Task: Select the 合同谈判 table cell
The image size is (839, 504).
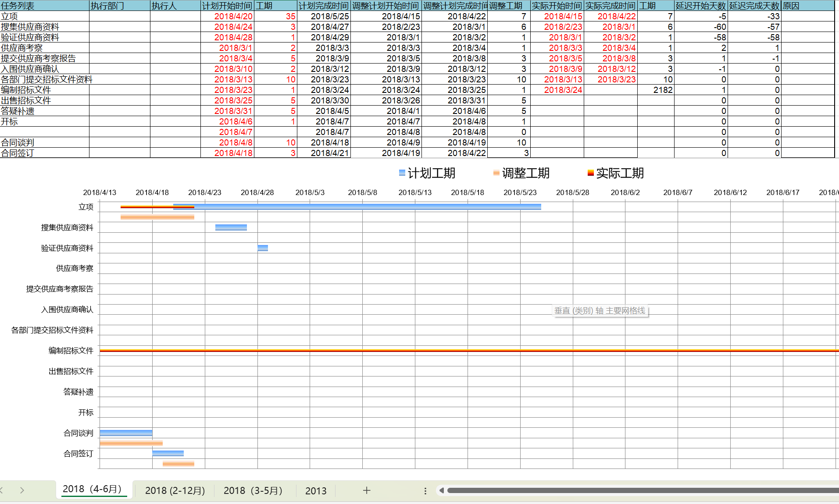Action: point(44,142)
